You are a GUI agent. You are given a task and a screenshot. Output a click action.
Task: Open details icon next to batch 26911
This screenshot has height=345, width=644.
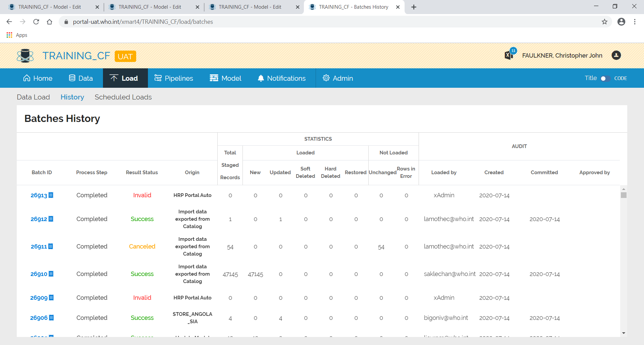pyautogui.click(x=51, y=246)
